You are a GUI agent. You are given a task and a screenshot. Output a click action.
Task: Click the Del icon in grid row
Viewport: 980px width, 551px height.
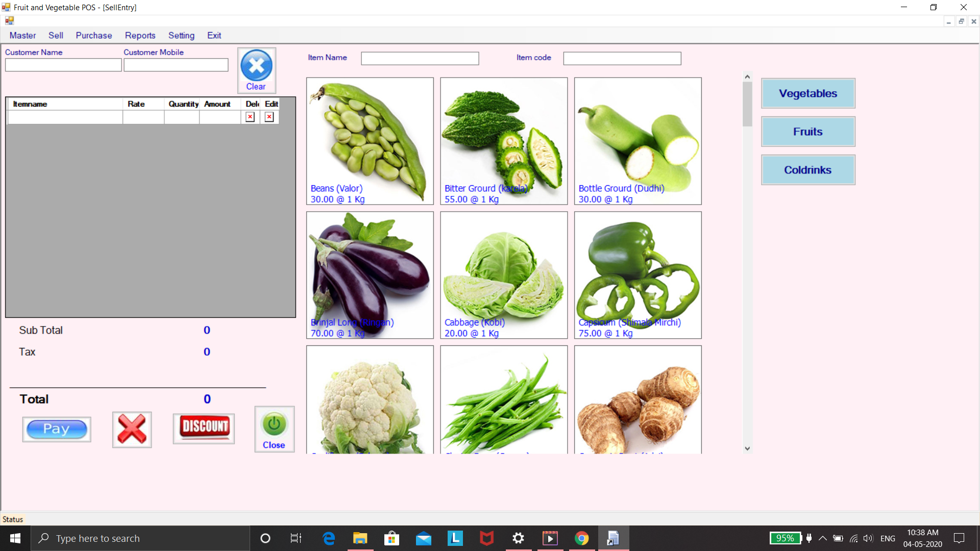click(x=250, y=117)
